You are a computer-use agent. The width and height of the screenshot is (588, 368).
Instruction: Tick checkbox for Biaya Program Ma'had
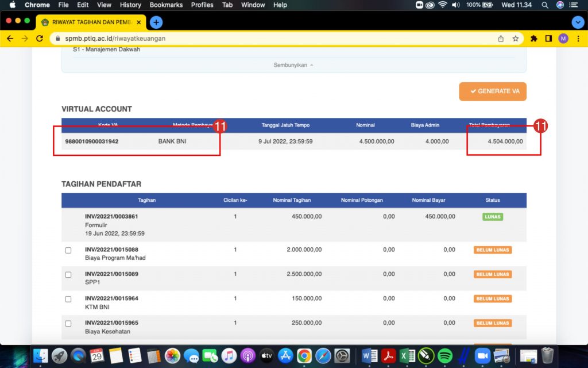point(68,251)
